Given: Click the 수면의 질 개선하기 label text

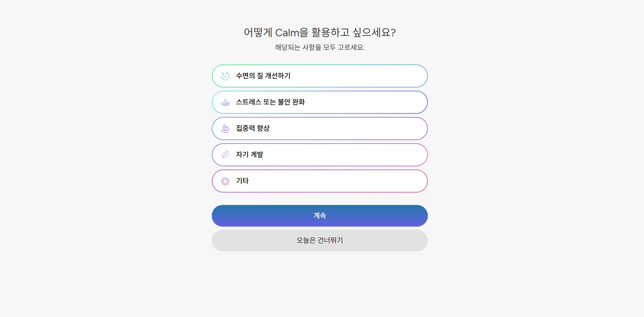Looking at the screenshot, I should tap(263, 76).
